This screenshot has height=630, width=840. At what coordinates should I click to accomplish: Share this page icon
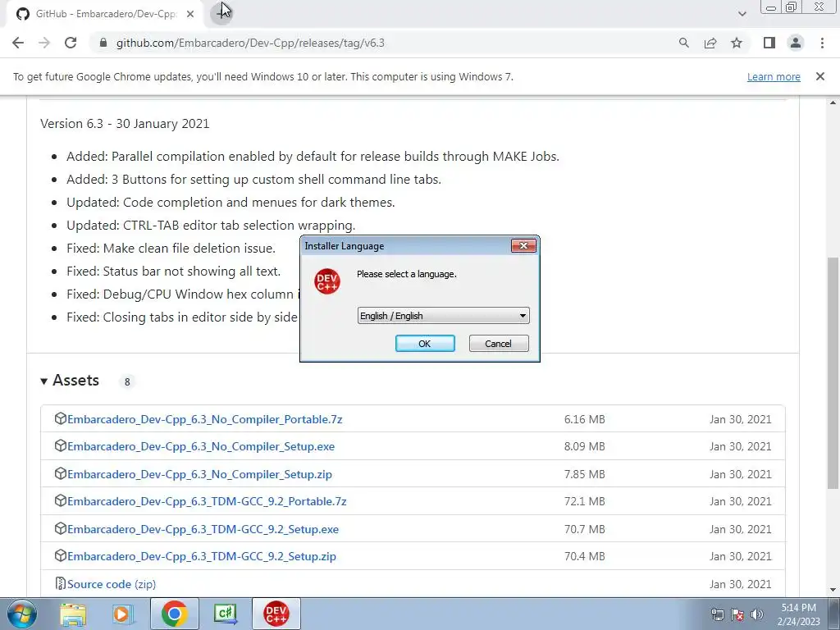pyautogui.click(x=710, y=43)
